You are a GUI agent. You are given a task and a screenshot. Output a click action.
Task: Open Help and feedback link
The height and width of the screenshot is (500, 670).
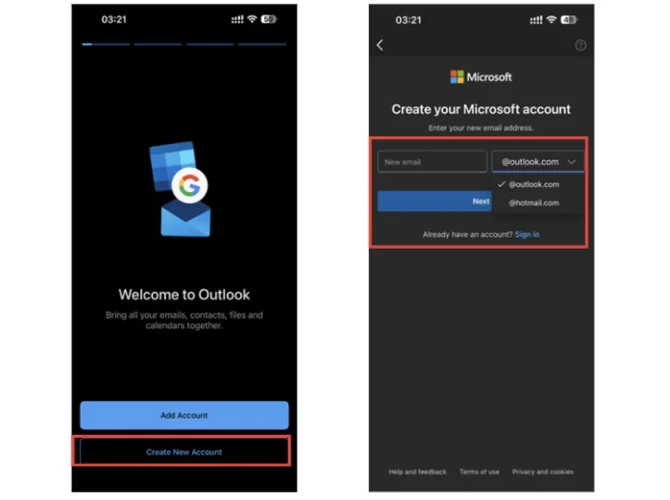(417, 472)
